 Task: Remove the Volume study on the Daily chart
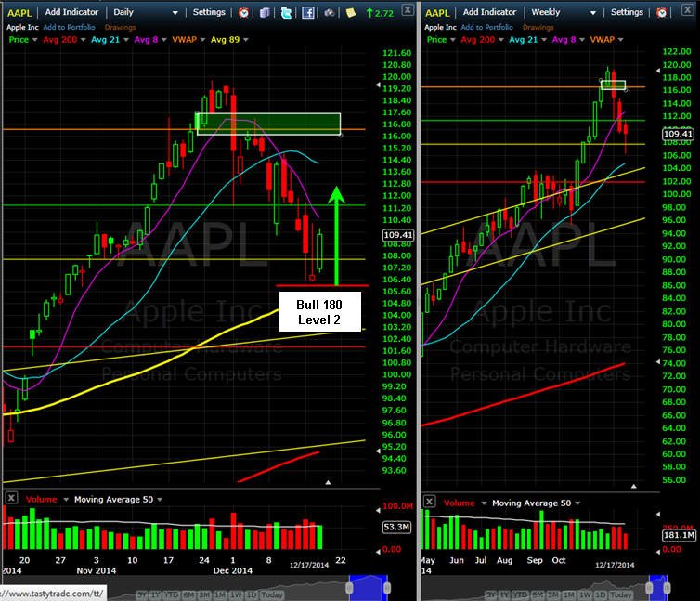tap(11, 497)
